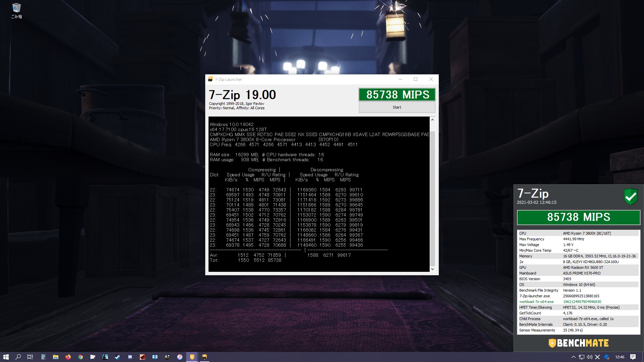Click the GPU value 'AMD Radeon RX 5600 XT'
The image size is (644, 362).
point(583,267)
